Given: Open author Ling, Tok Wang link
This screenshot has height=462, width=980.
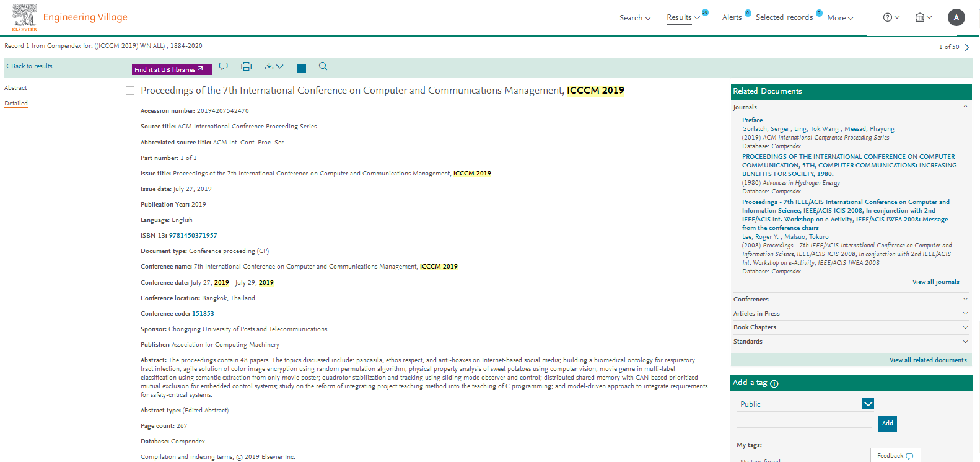Looking at the screenshot, I should click(x=816, y=129).
